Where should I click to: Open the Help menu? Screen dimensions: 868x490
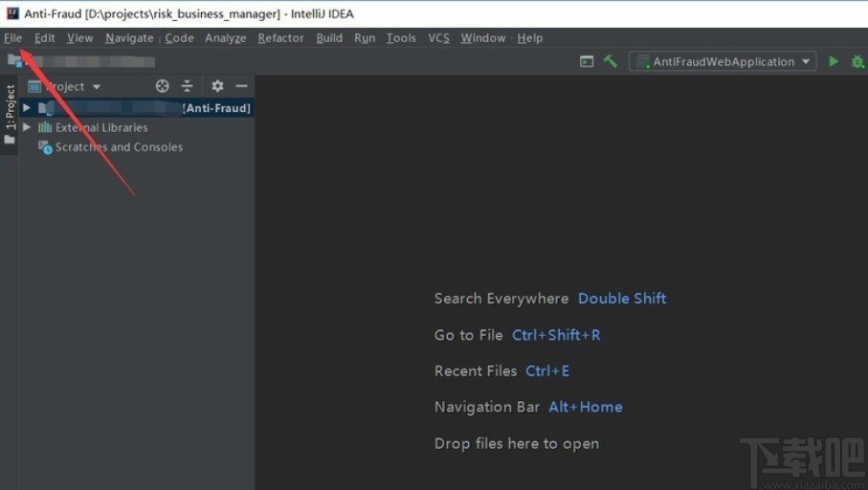pos(529,38)
